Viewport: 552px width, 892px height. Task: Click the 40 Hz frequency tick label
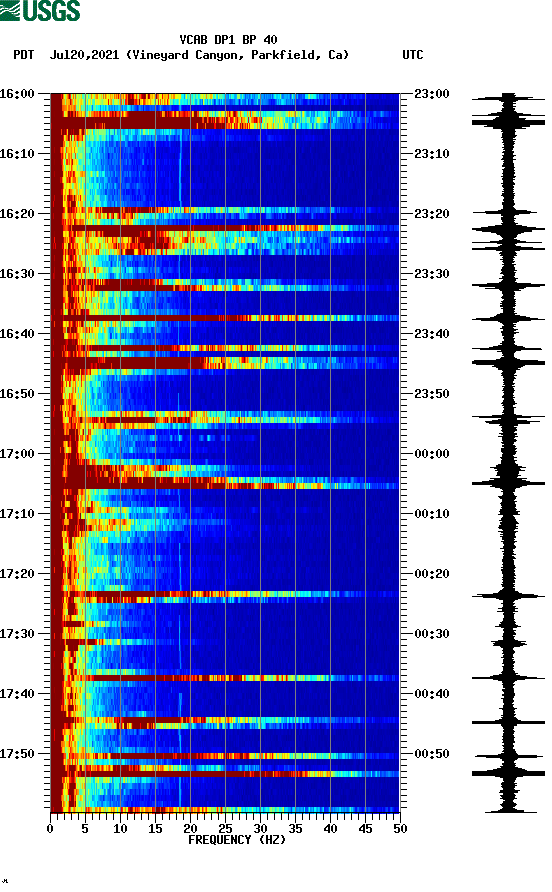coord(330,829)
